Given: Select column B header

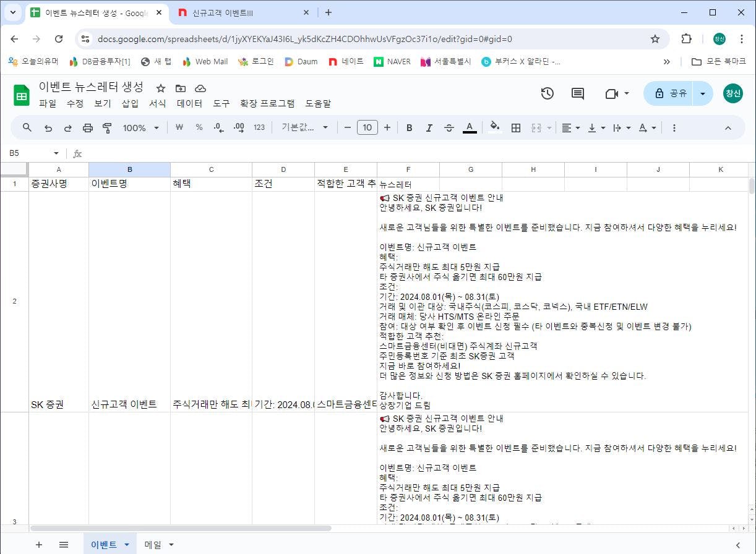Looking at the screenshot, I should pos(130,169).
